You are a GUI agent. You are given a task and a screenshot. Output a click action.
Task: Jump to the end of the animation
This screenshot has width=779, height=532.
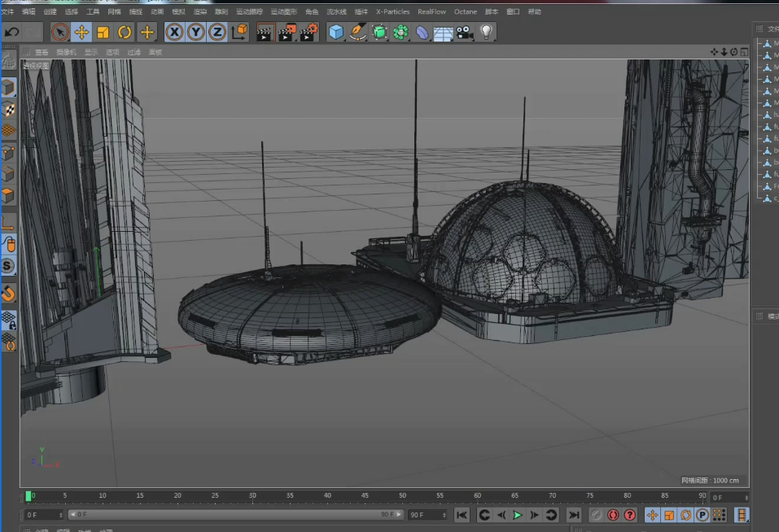click(574, 515)
